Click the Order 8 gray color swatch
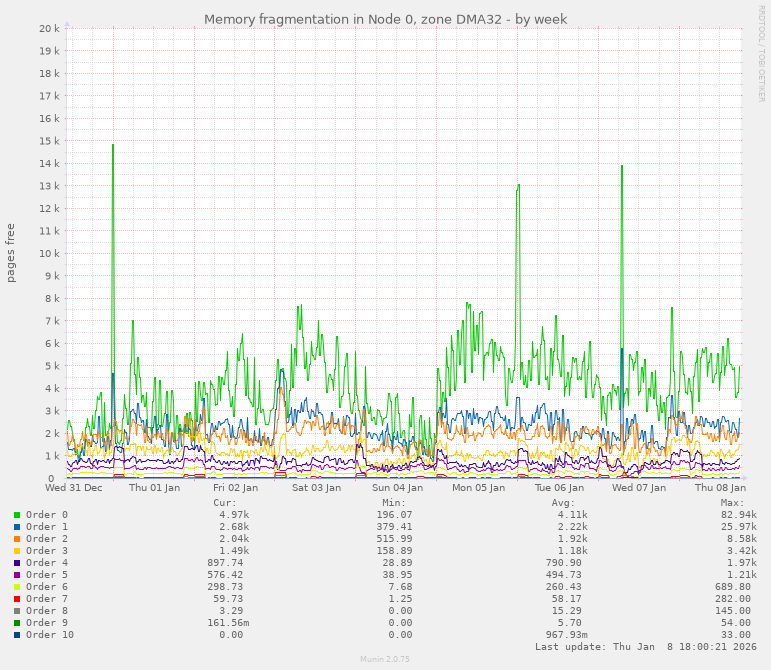Viewport: 771px width, 670px height. coord(17,611)
